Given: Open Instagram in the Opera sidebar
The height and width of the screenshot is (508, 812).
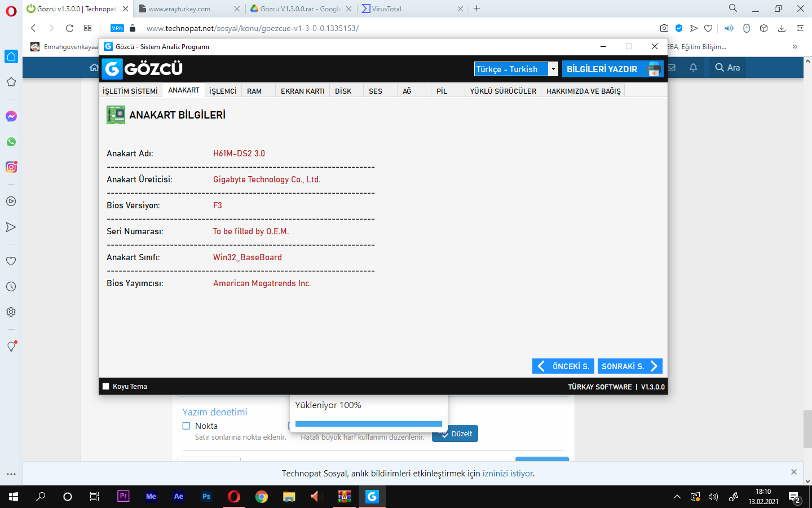Looking at the screenshot, I should [x=11, y=167].
